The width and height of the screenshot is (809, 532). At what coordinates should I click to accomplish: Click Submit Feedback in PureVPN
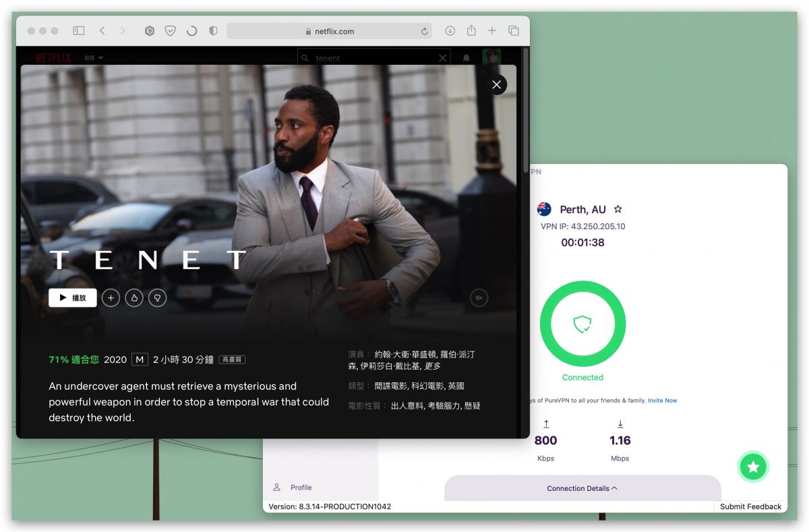coord(750,506)
